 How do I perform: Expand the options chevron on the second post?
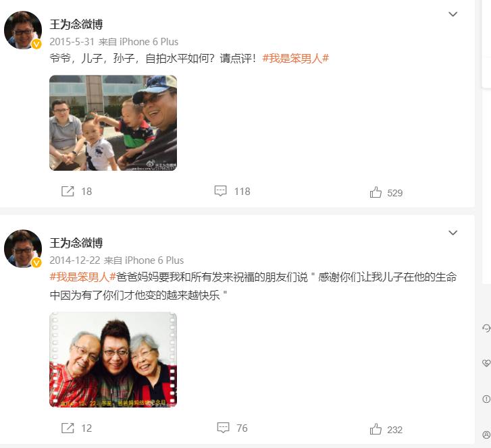pos(453,233)
